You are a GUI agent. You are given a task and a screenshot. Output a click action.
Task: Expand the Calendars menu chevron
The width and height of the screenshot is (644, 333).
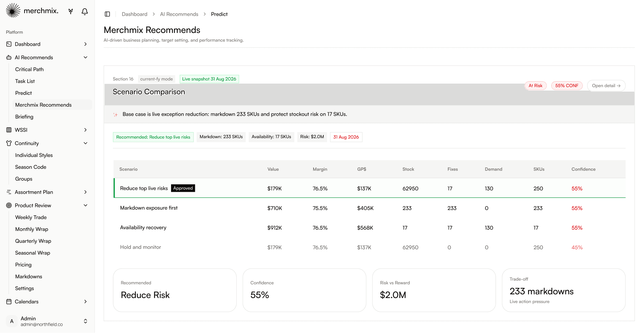click(x=86, y=302)
